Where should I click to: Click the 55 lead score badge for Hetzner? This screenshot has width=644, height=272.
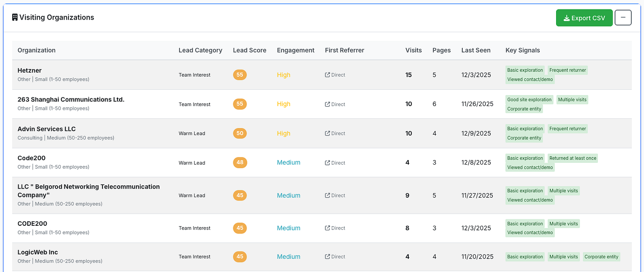240,75
